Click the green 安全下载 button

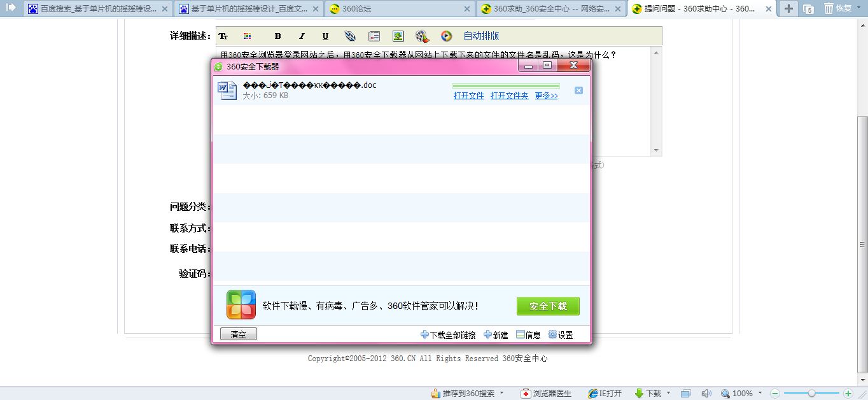548,306
